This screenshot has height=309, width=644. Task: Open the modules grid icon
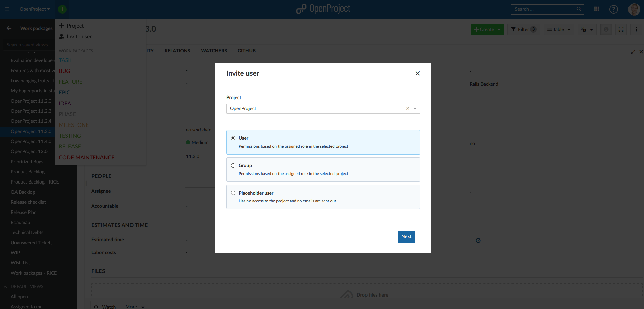click(x=597, y=9)
